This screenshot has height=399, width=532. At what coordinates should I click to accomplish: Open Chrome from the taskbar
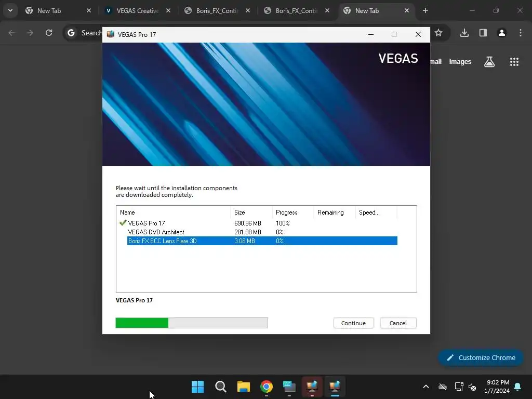tap(267, 386)
